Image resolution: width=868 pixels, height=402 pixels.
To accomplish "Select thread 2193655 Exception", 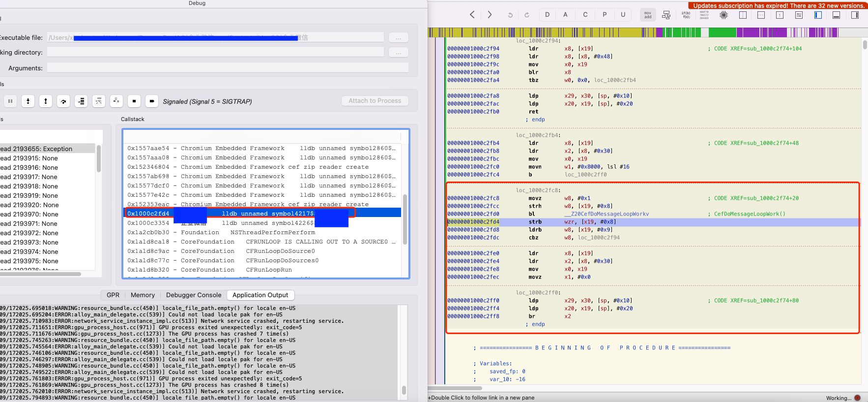I will pos(47,149).
